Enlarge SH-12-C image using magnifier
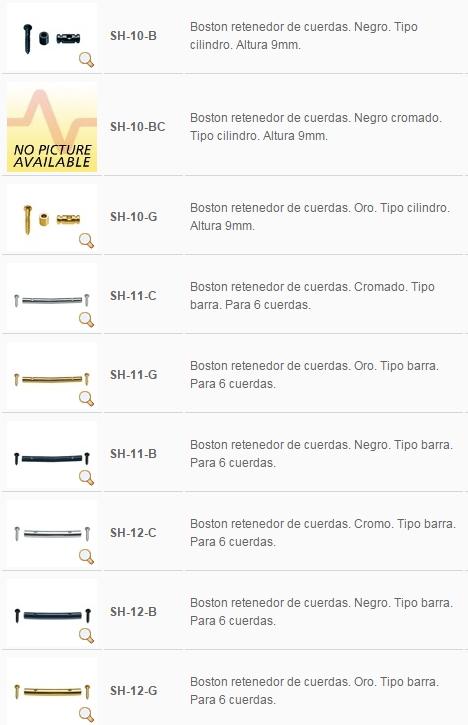468x725 pixels. coord(86,557)
